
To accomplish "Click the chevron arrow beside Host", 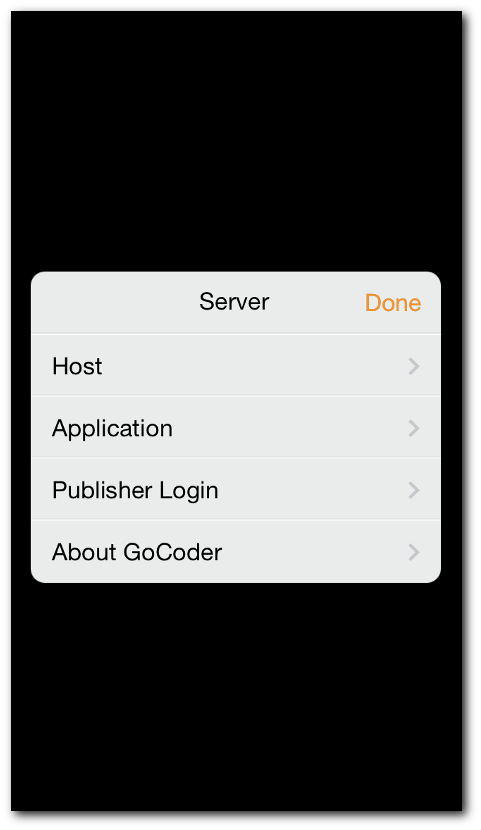I will (x=414, y=366).
